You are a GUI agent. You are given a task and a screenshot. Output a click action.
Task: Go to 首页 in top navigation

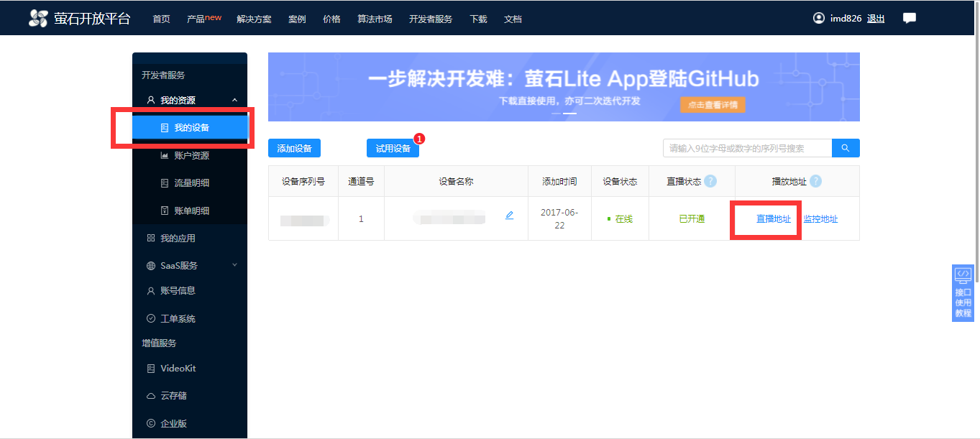click(x=161, y=19)
